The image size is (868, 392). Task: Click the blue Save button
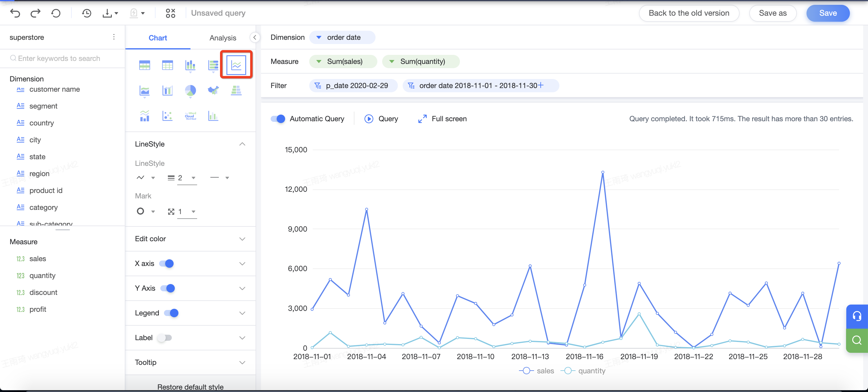coord(828,13)
